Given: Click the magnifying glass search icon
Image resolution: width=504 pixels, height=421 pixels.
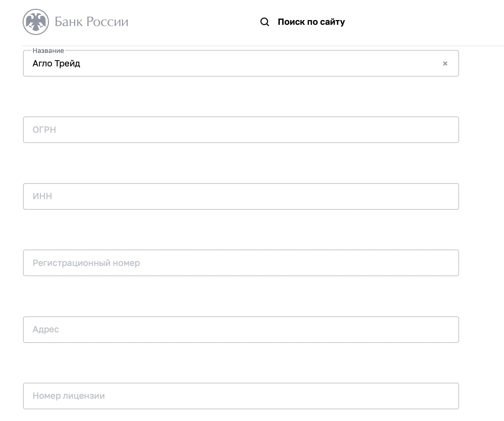Looking at the screenshot, I should coord(265,22).
